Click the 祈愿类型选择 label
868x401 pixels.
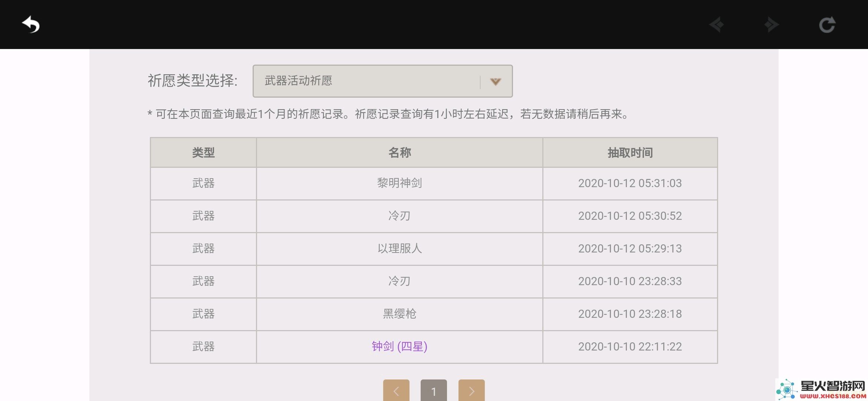(x=193, y=81)
